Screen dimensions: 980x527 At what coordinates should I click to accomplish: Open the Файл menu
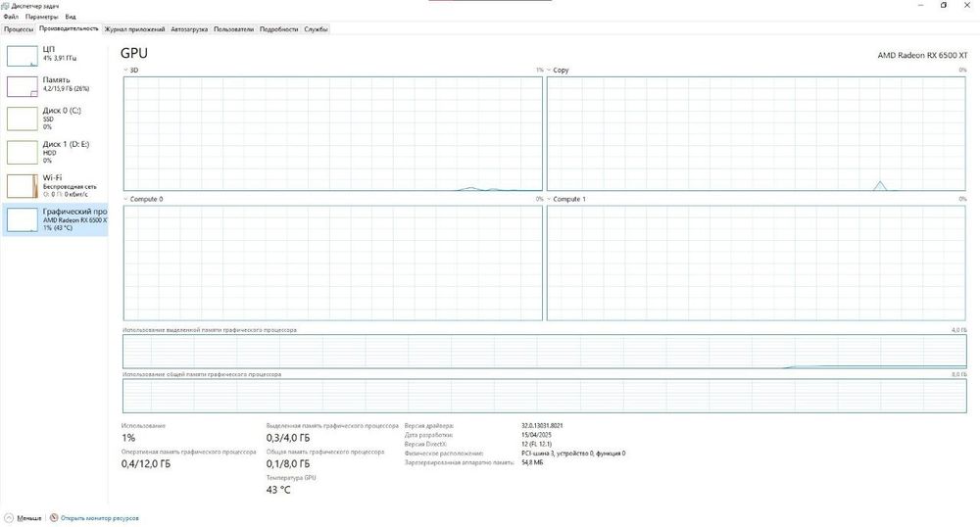coord(11,17)
